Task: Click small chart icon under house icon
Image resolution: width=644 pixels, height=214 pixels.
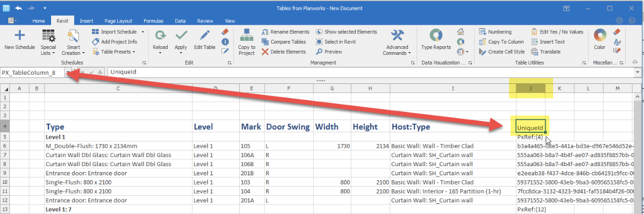Action: [x=460, y=41]
